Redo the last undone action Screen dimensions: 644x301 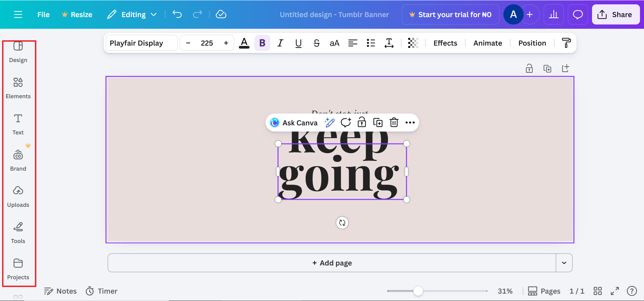click(x=198, y=14)
